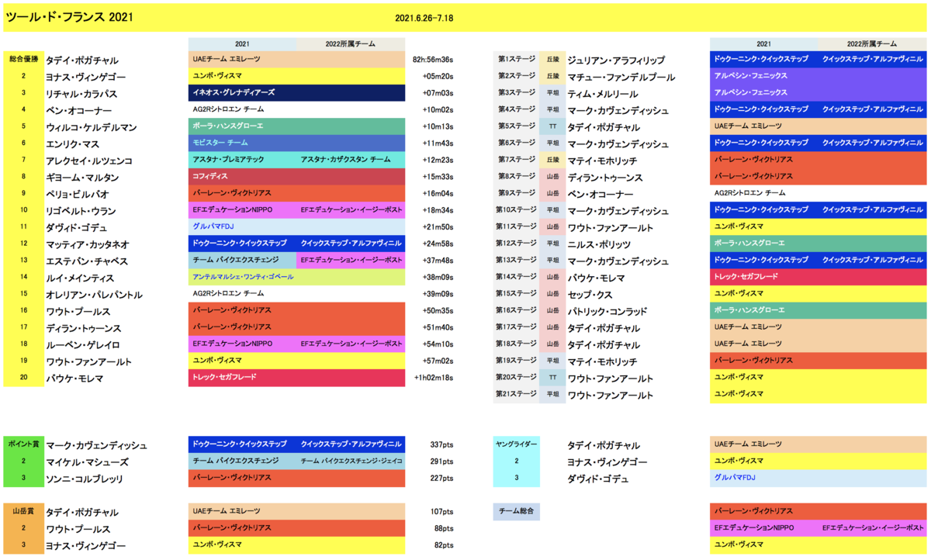Click the 82pts value
Image resolution: width=931 pixels, height=560 pixels.
point(444,545)
